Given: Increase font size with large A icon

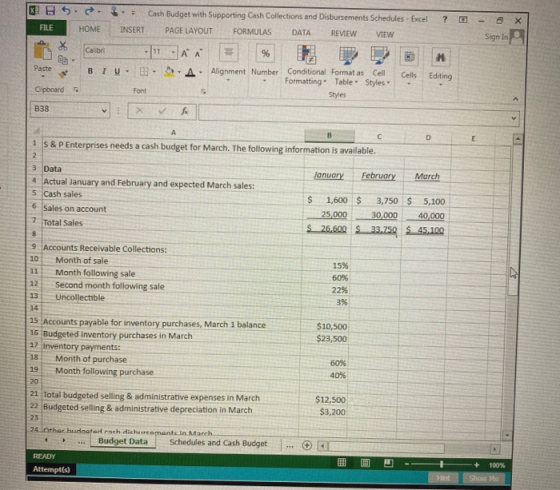Looking at the screenshot, I should 184,54.
